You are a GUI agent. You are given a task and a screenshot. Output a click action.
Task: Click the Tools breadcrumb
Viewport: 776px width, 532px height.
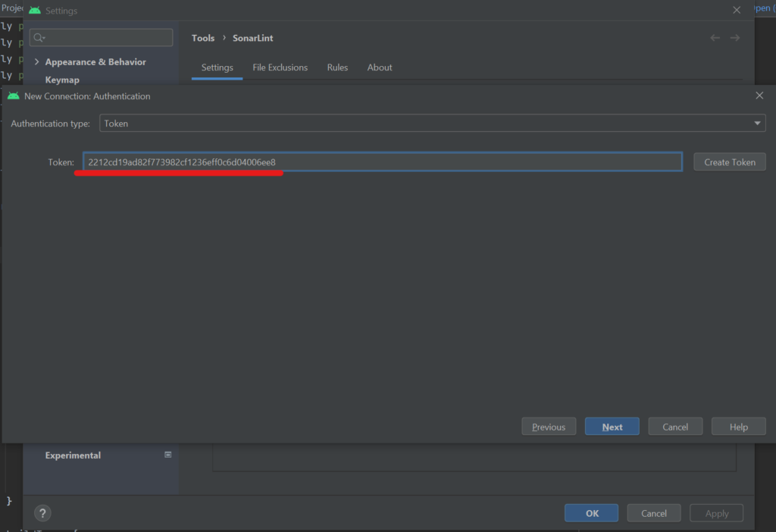pyautogui.click(x=203, y=38)
